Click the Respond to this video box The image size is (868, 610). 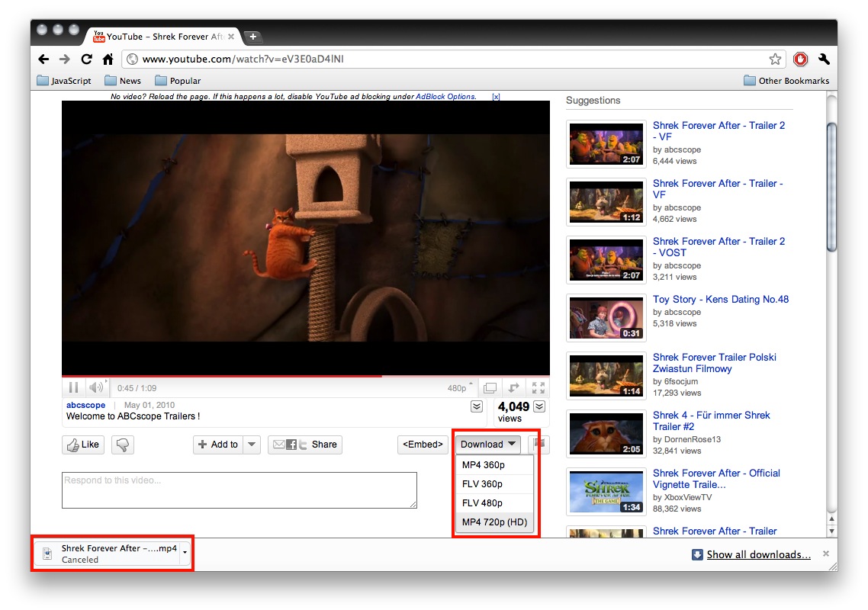tap(240, 490)
